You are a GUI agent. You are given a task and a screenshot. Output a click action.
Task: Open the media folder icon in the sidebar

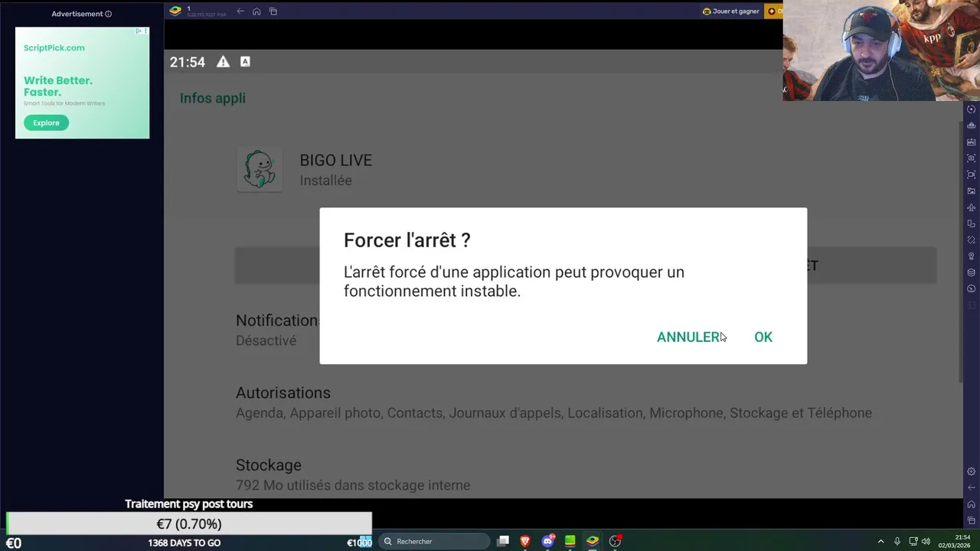(x=971, y=191)
